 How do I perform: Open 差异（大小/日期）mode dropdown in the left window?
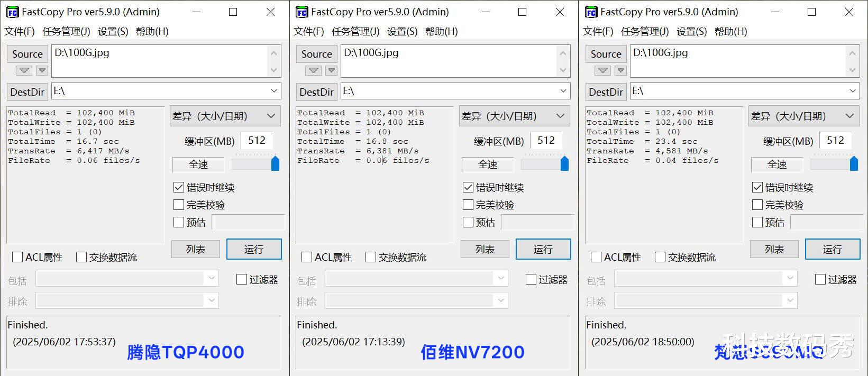[225, 116]
